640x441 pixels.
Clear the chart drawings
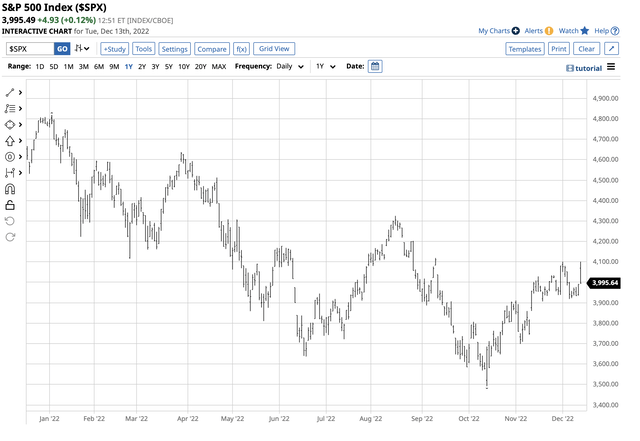click(587, 49)
